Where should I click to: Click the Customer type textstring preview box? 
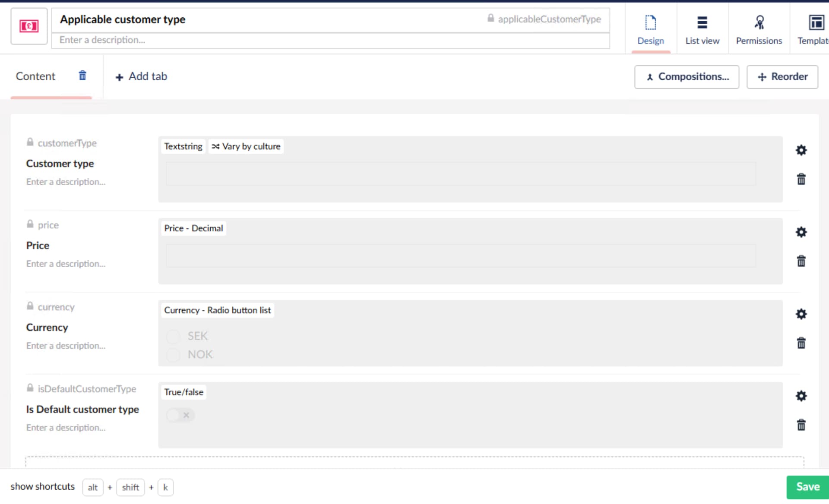pos(461,173)
